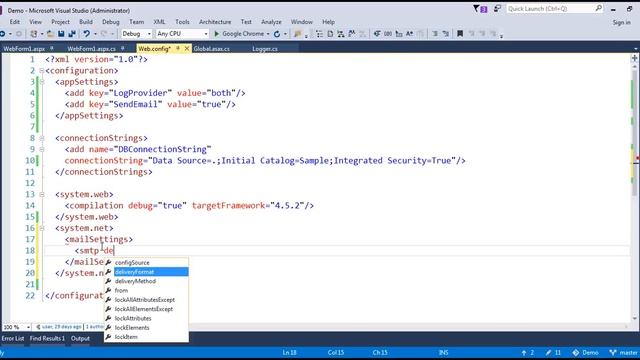
Task: Click the Save file toolbar icon
Action: tap(61, 34)
